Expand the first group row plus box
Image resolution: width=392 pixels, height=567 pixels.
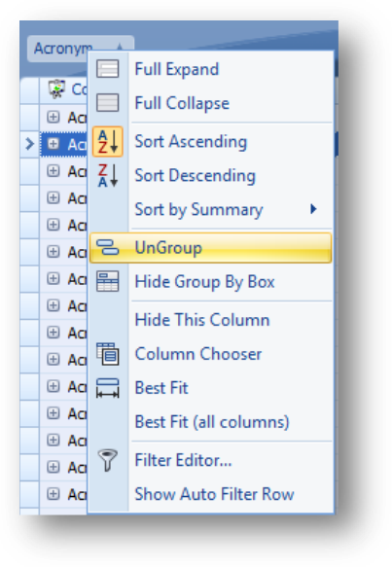[x=53, y=117]
